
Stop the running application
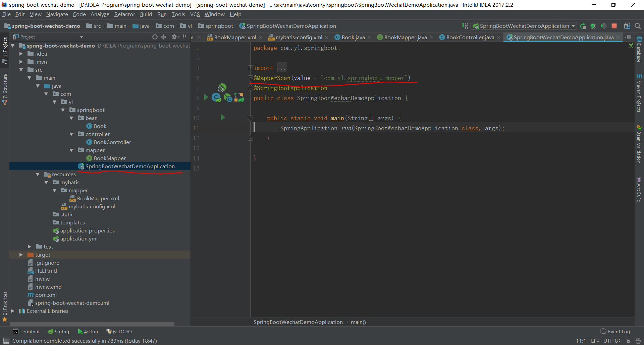coord(614,26)
